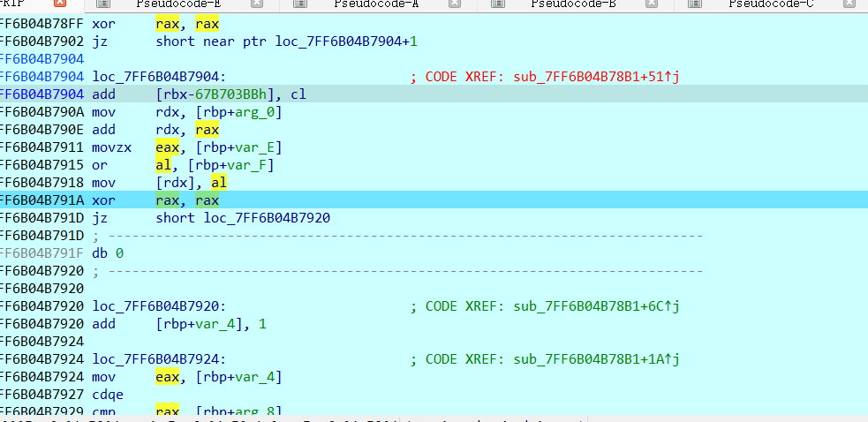Image resolution: width=868 pixels, height=422 pixels.
Task: Select the db 0 data byte line
Action: (x=108, y=253)
